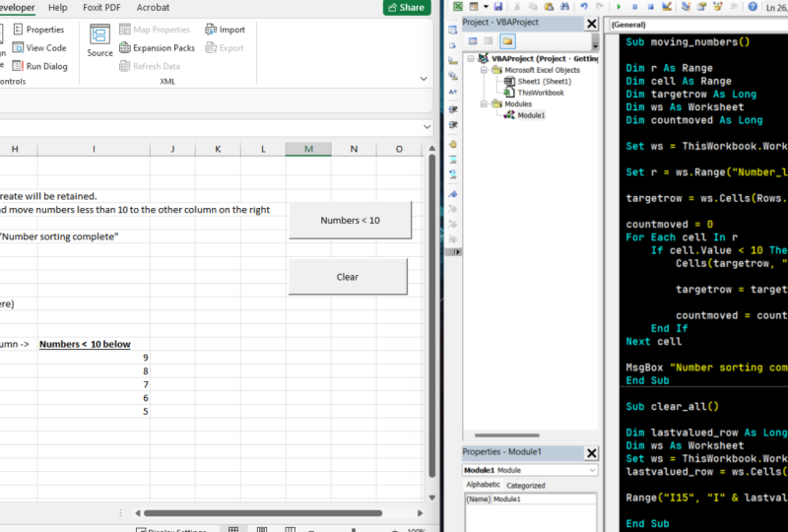Open Find with the binoculars icon

564,7
